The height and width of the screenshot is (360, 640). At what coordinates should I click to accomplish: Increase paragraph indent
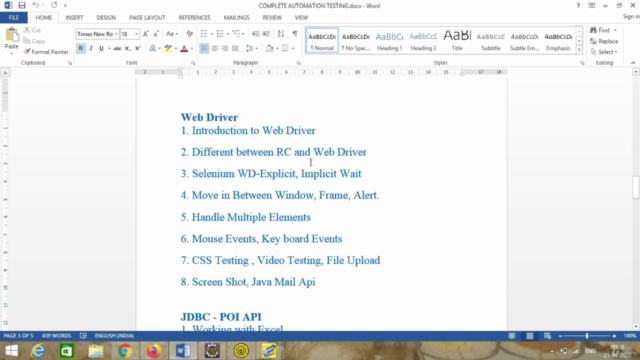tap(266, 34)
